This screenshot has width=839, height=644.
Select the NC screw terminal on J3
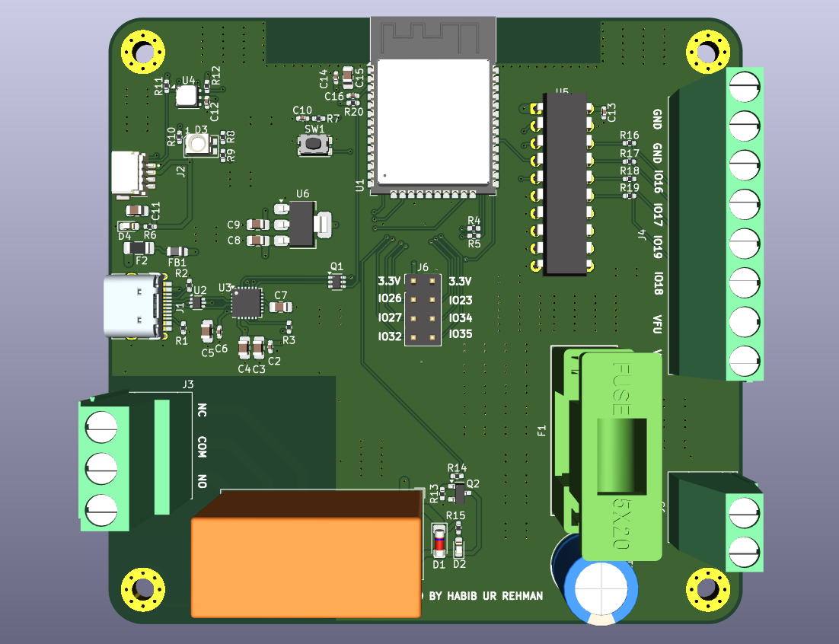coord(102,427)
